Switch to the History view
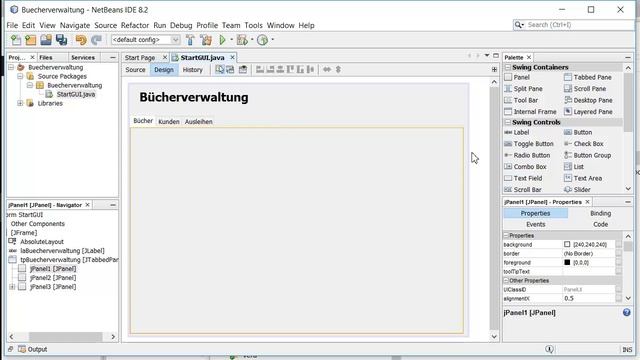640x360 pixels. 193,70
